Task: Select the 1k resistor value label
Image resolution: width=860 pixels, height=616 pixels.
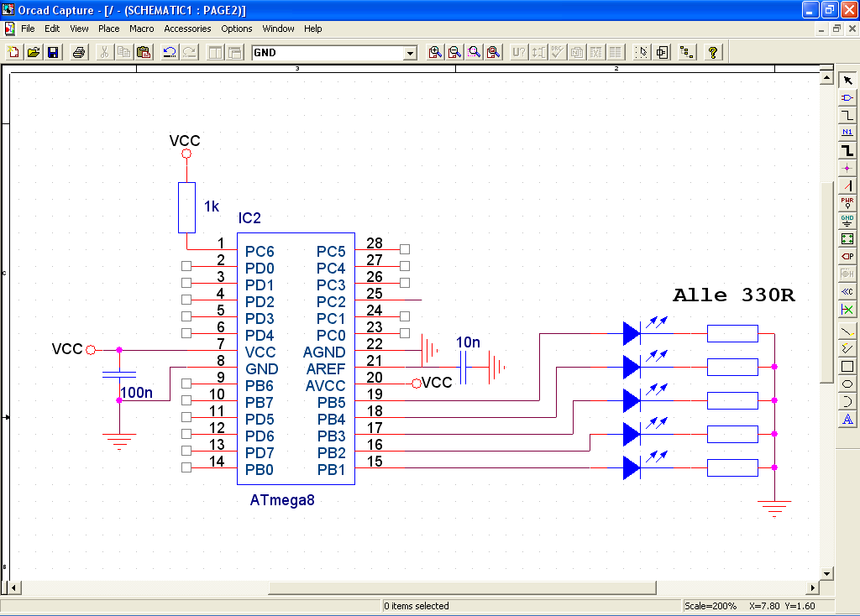Action: tap(212, 206)
